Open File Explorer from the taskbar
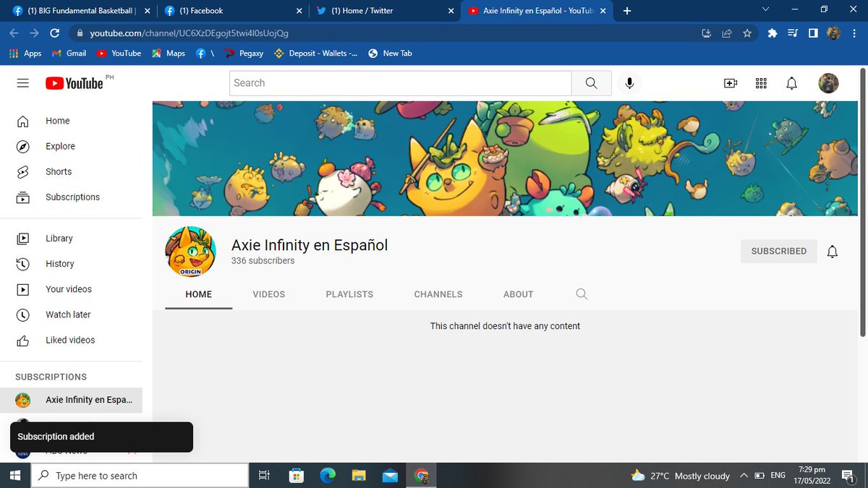Viewport: 868px width, 488px height. tap(359, 476)
